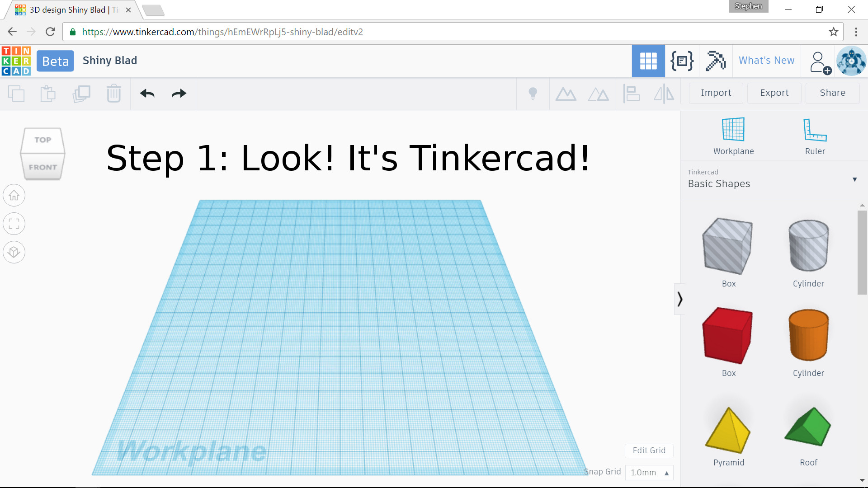
Task: Click FRONT face of view cube
Action: tap(42, 167)
